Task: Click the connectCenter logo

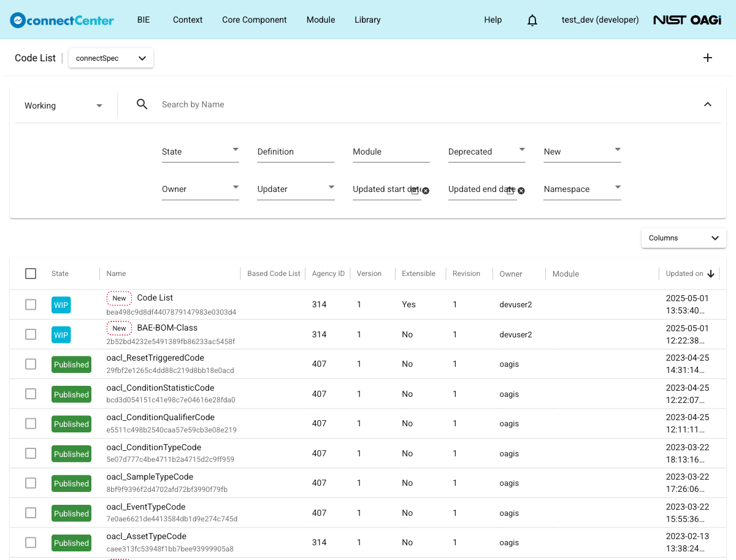Action: click(62, 20)
